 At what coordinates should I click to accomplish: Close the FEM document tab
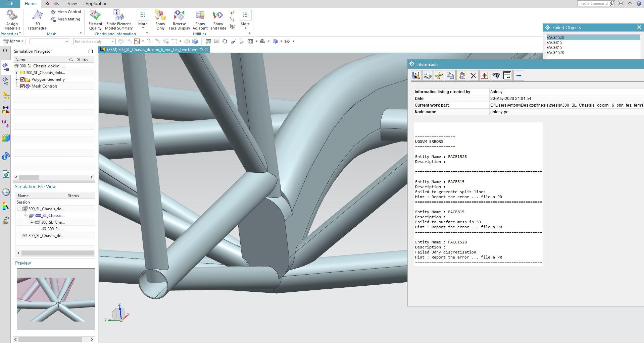pyautogui.click(x=206, y=50)
